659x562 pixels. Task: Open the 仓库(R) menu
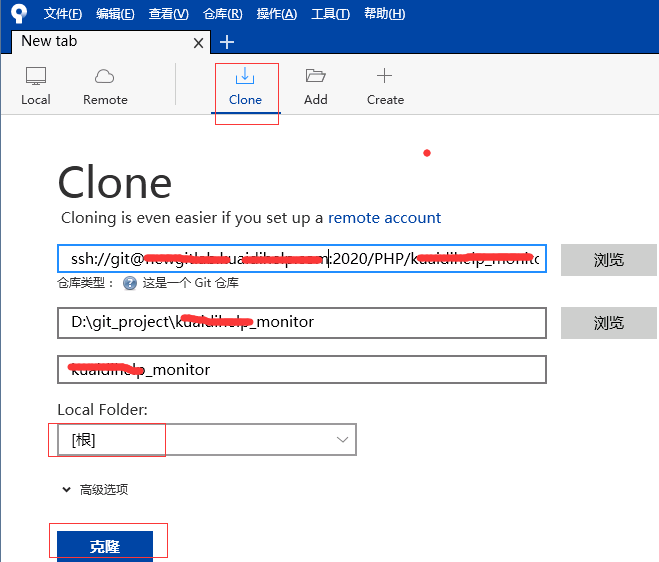(x=222, y=14)
